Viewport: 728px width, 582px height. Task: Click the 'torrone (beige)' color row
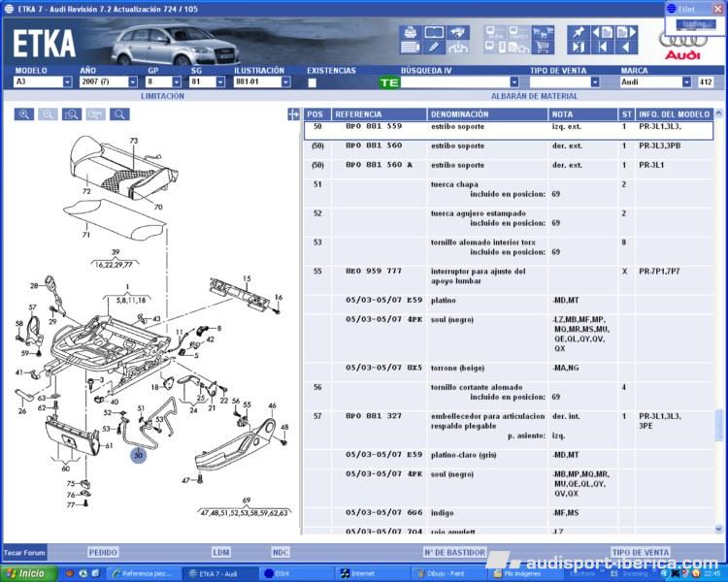click(x=509, y=372)
